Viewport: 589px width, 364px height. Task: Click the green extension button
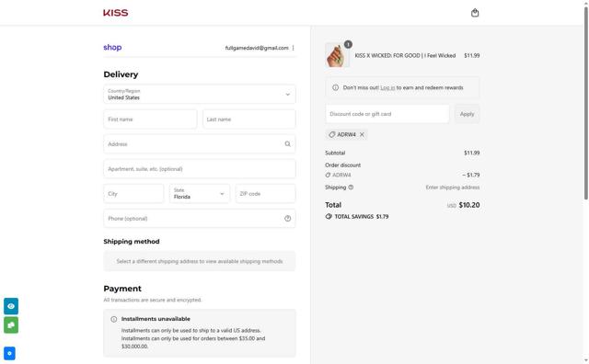[11, 325]
